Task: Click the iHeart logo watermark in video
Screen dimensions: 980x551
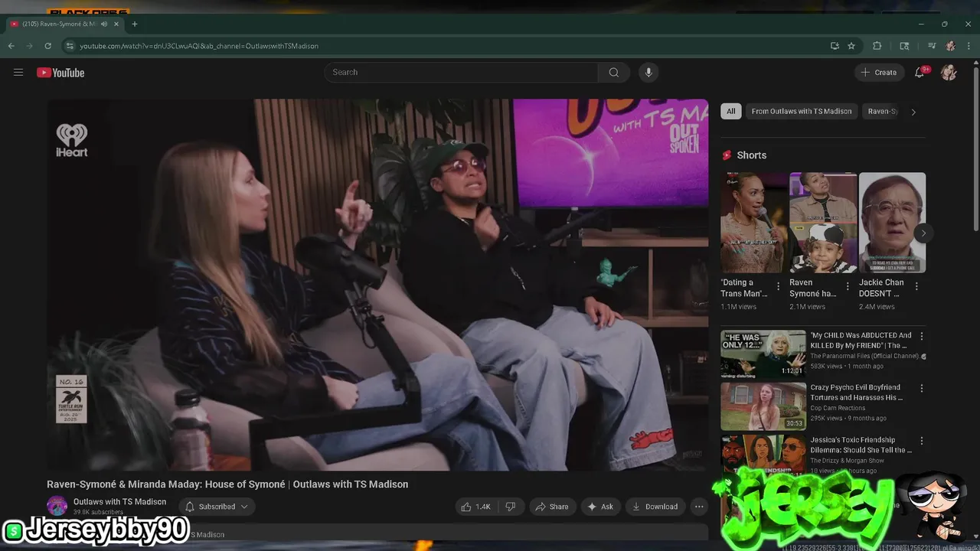Action: click(x=72, y=141)
